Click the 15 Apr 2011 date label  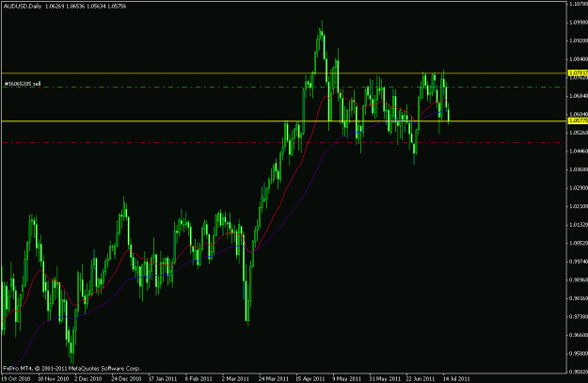click(310, 378)
